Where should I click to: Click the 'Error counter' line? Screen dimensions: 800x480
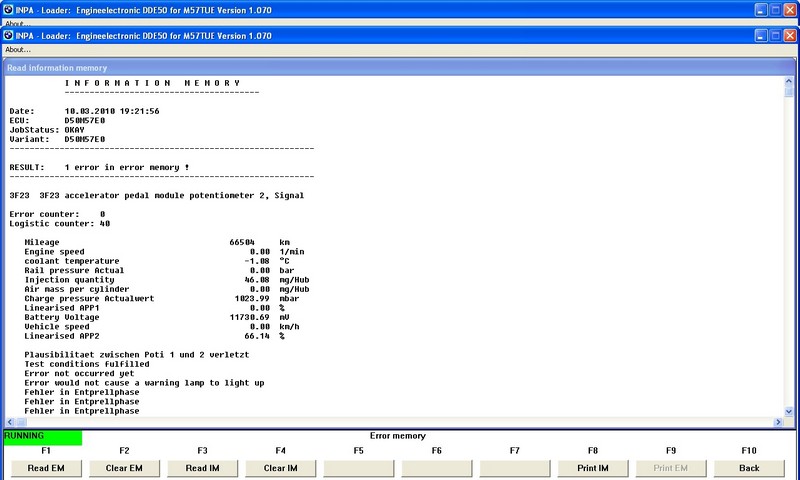(x=57, y=214)
